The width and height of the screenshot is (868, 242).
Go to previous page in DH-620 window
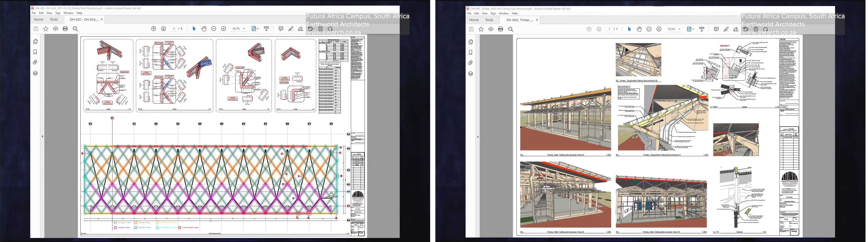154,29
